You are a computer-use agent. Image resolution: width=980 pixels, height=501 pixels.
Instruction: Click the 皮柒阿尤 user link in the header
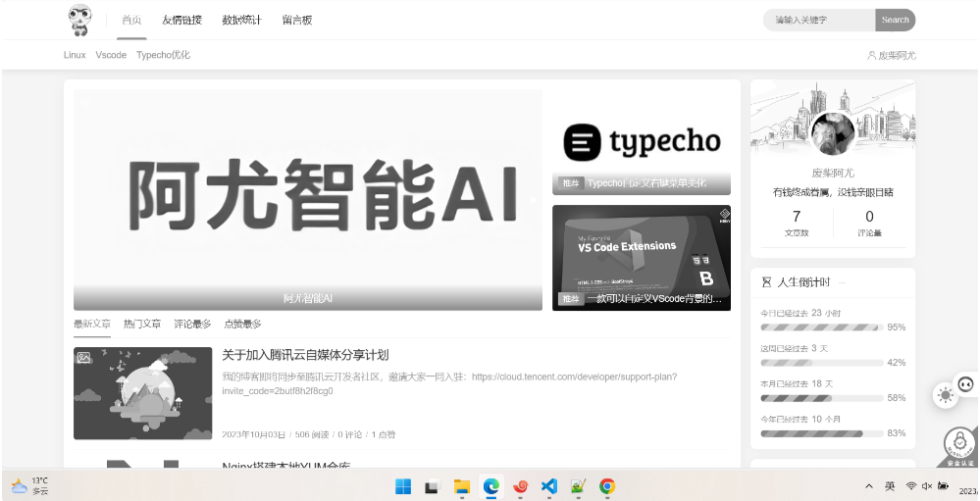coord(897,56)
